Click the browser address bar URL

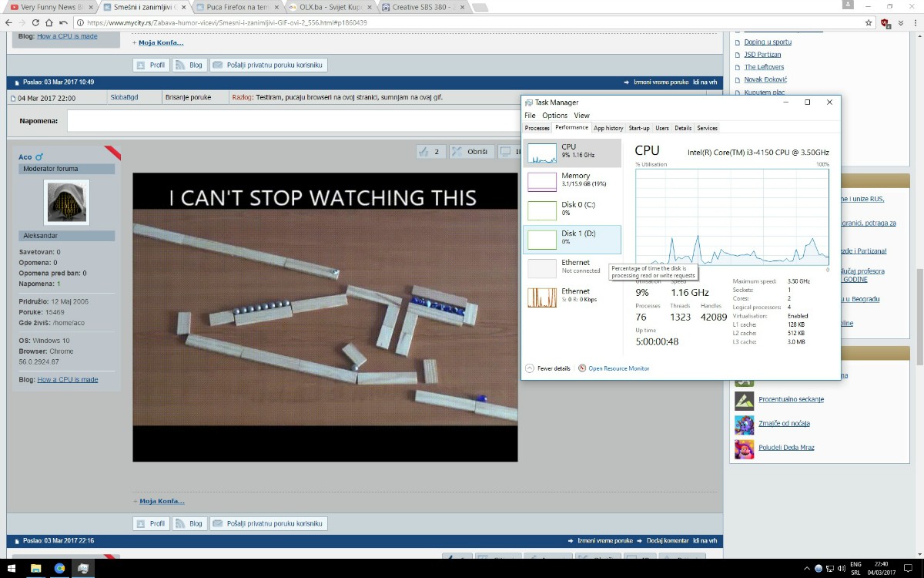[227, 23]
